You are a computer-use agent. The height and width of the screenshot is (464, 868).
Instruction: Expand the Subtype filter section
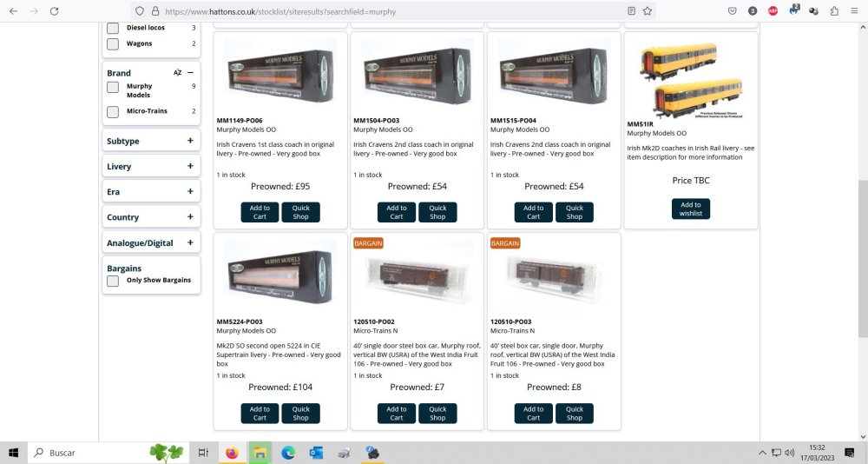pyautogui.click(x=190, y=141)
